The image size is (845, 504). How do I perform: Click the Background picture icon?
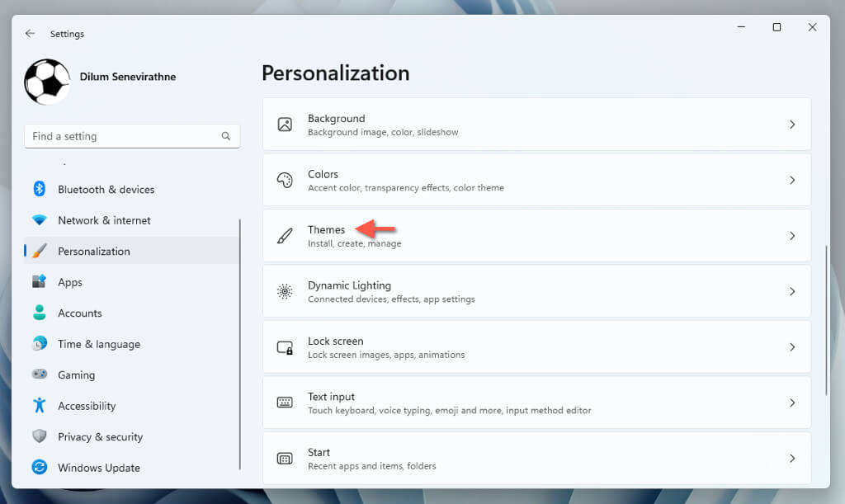pos(285,125)
